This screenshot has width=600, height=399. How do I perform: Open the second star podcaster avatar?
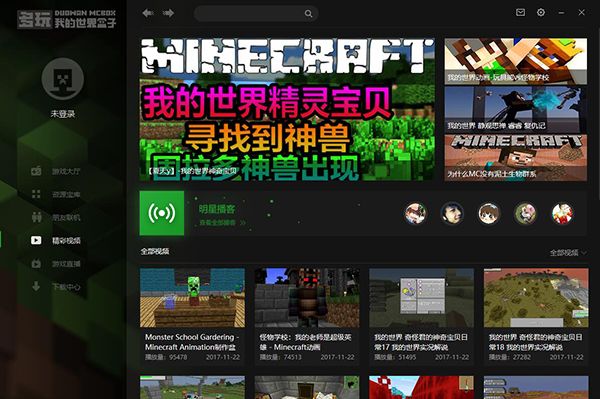point(452,213)
